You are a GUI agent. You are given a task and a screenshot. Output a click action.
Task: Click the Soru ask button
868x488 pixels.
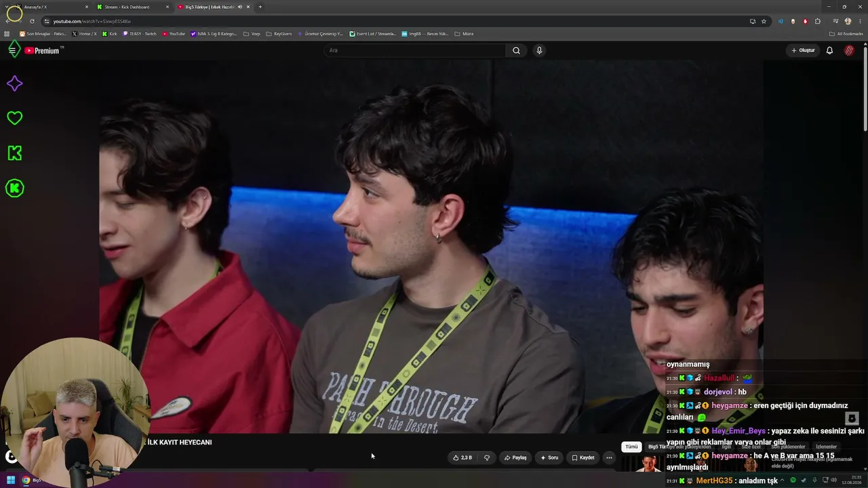pos(549,457)
